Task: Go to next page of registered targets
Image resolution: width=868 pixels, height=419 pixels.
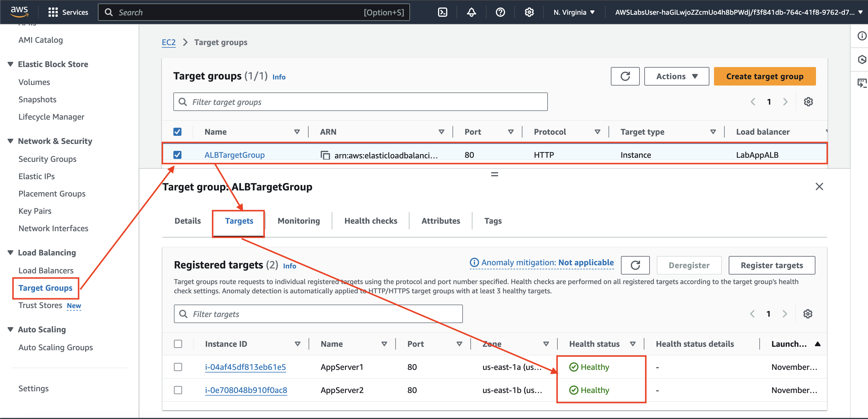Action: pyautogui.click(x=784, y=314)
